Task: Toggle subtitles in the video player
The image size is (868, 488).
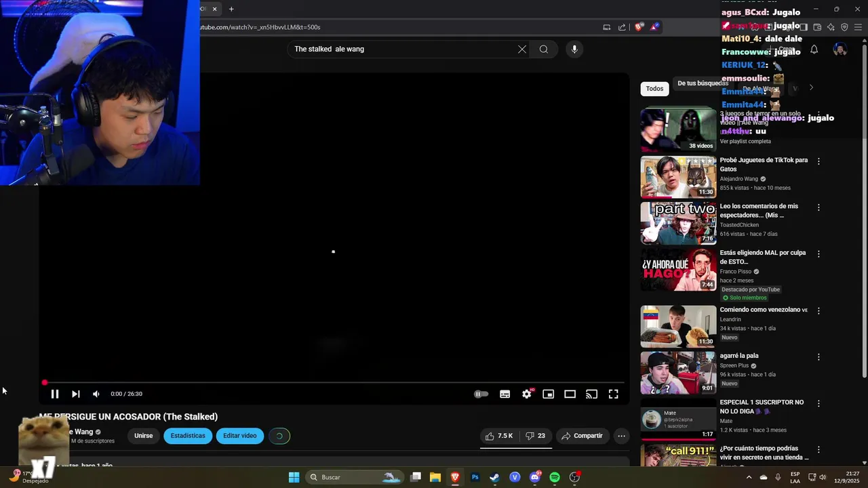Action: click(505, 394)
